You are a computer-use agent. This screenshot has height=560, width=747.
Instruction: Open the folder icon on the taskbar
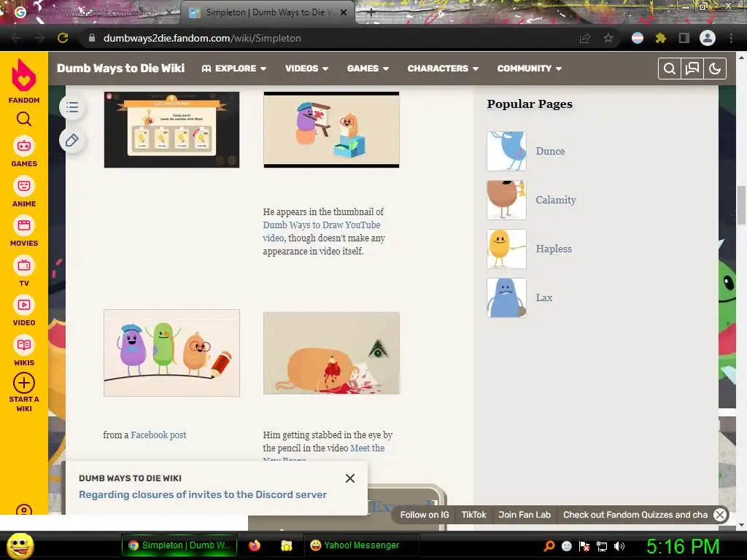tap(286, 545)
